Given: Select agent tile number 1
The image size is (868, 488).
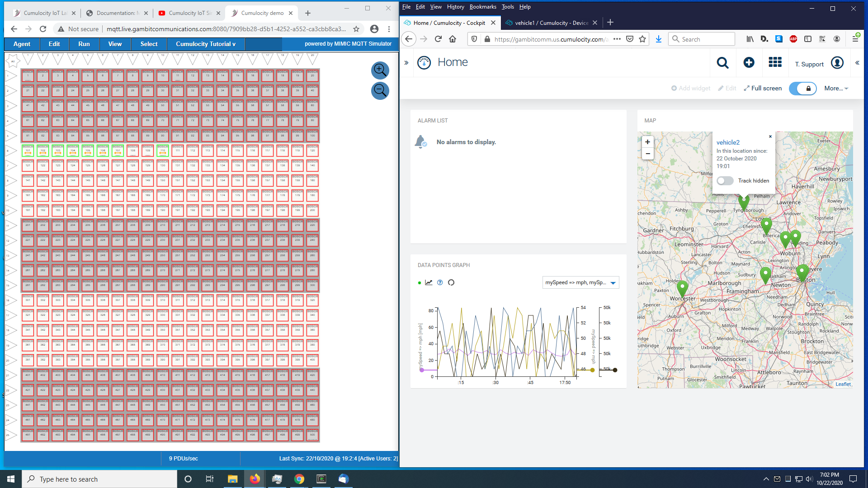Looking at the screenshot, I should 28,75.
